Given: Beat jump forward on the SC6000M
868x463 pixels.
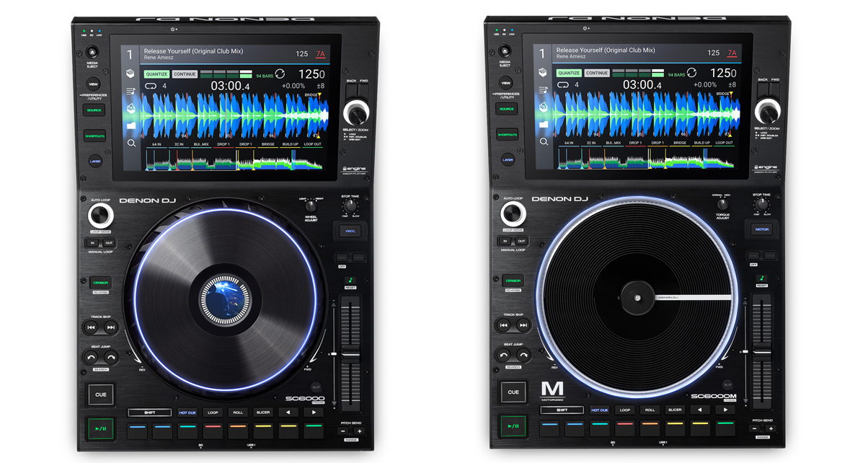Looking at the screenshot, I should pos(523,355).
